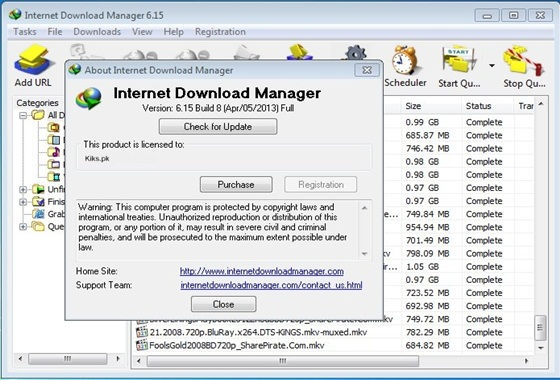Select the Music category icon in tree

(x=54, y=152)
